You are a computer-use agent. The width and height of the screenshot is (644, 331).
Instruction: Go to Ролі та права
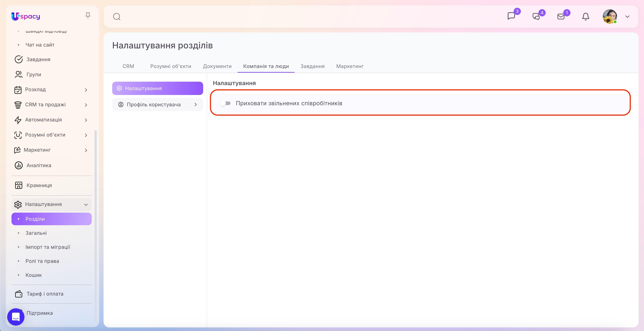(x=42, y=261)
